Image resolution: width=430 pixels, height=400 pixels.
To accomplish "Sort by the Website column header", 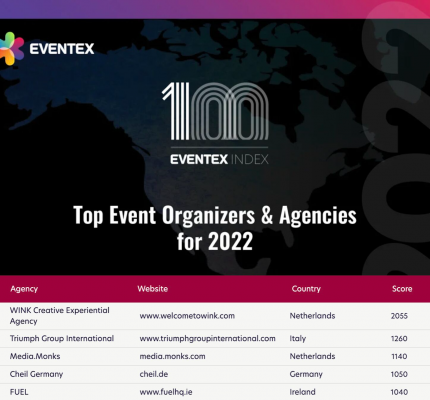I will [153, 289].
